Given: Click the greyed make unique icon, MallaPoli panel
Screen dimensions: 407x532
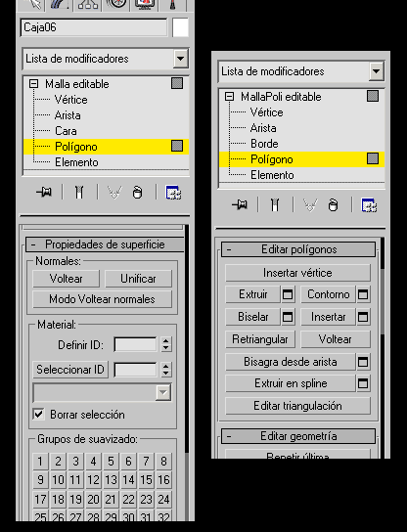Looking at the screenshot, I should [x=310, y=204].
